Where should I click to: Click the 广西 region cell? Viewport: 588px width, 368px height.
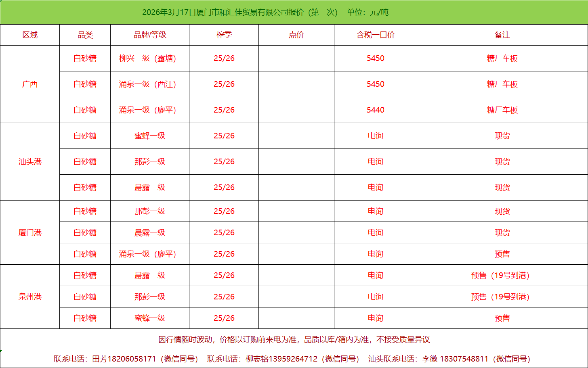point(30,84)
